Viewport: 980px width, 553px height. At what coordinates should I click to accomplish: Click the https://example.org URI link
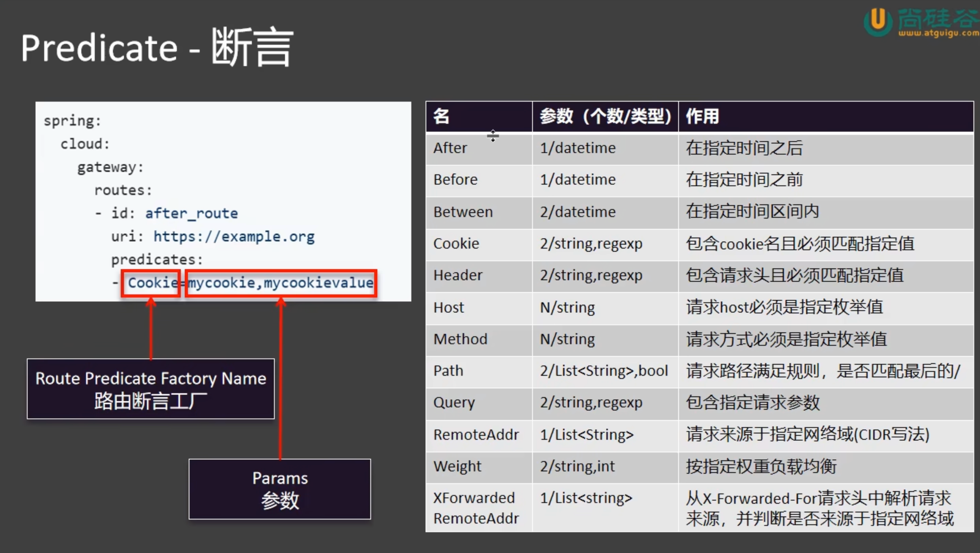click(234, 236)
